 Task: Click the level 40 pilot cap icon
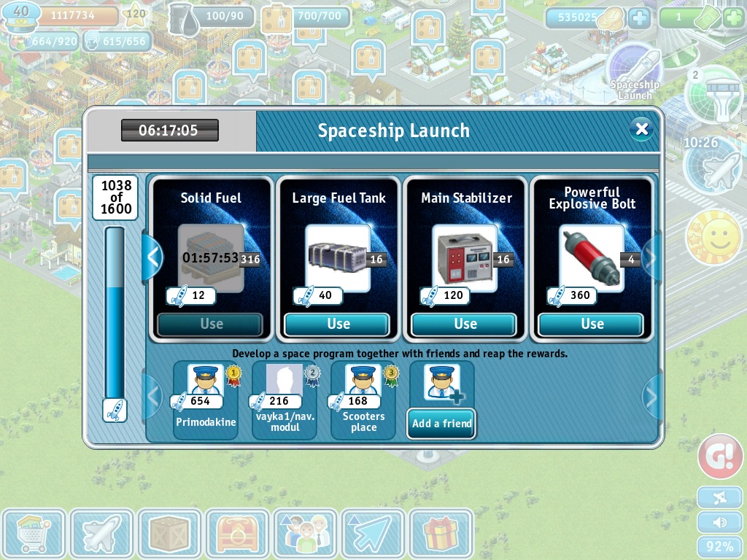(21, 16)
